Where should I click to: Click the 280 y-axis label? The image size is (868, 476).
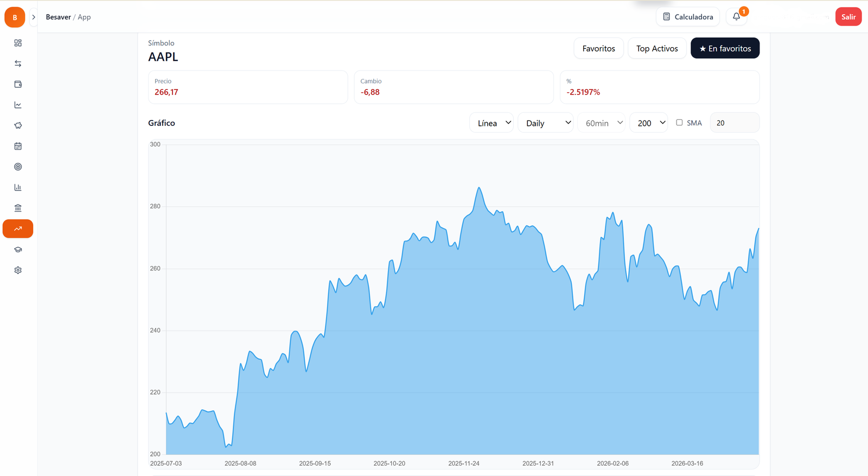pos(155,206)
